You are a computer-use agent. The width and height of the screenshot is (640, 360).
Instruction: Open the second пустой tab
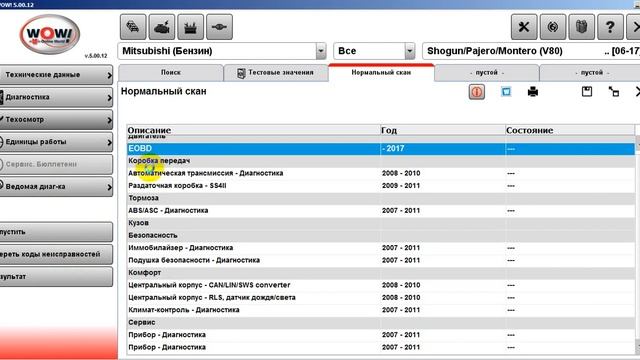[591, 73]
